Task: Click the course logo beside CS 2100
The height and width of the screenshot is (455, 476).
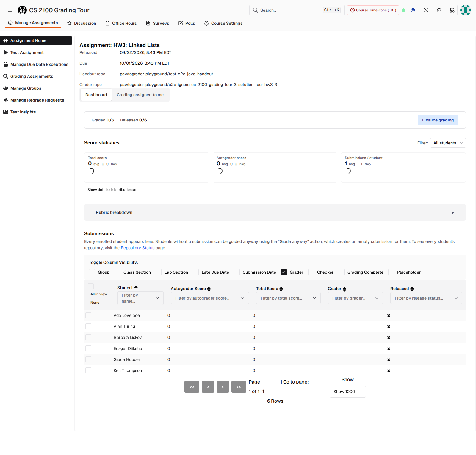Action: coord(22,10)
